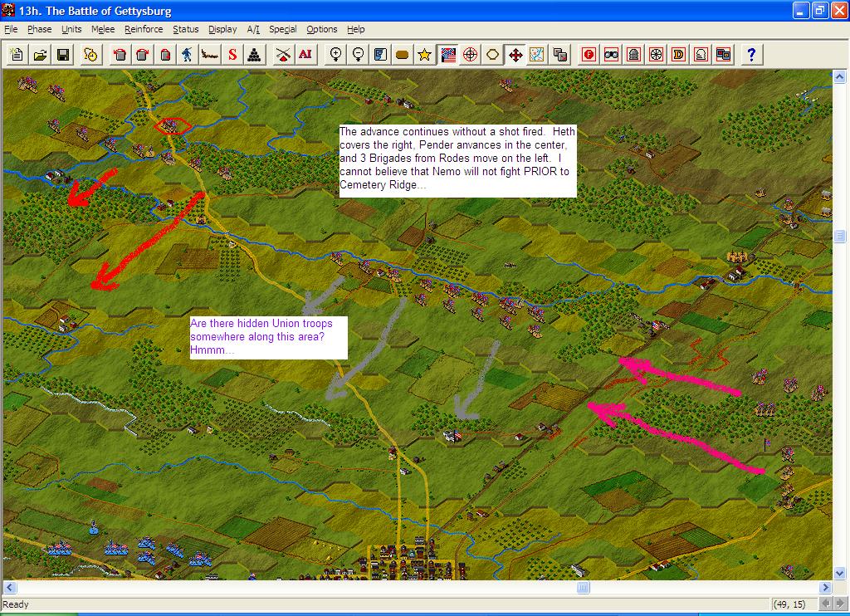Click the gray dome toolbar icon

633,54
